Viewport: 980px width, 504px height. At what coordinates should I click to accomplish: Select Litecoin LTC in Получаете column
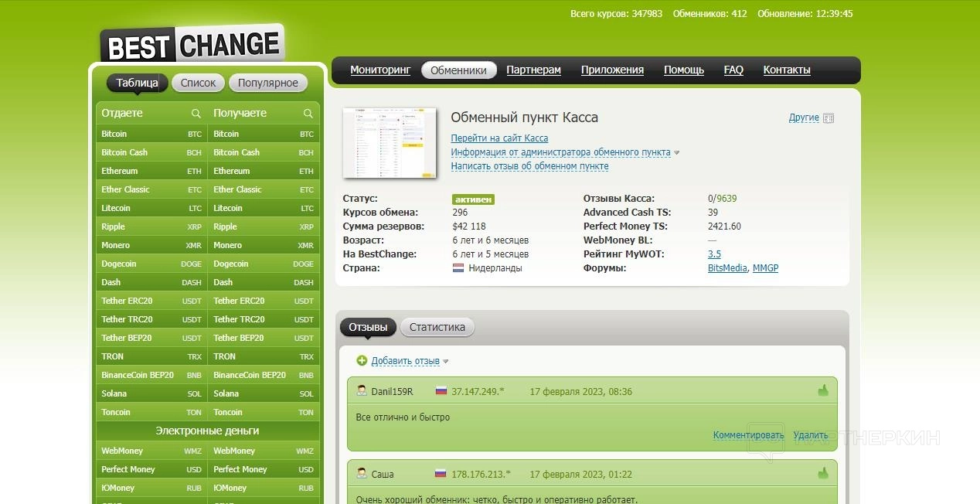coord(264,208)
